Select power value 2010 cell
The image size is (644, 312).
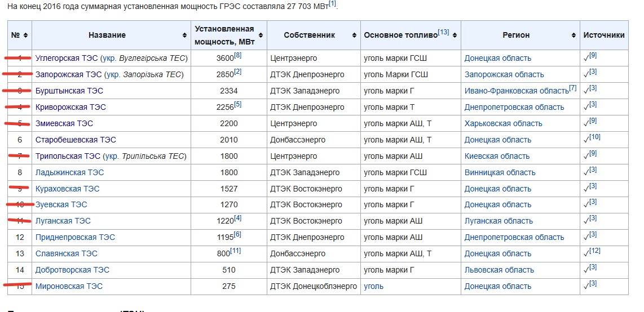(229, 140)
